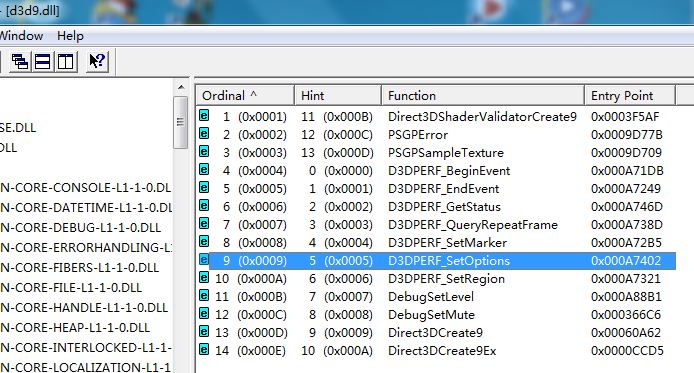Activate the context Help arrow icon

97,61
